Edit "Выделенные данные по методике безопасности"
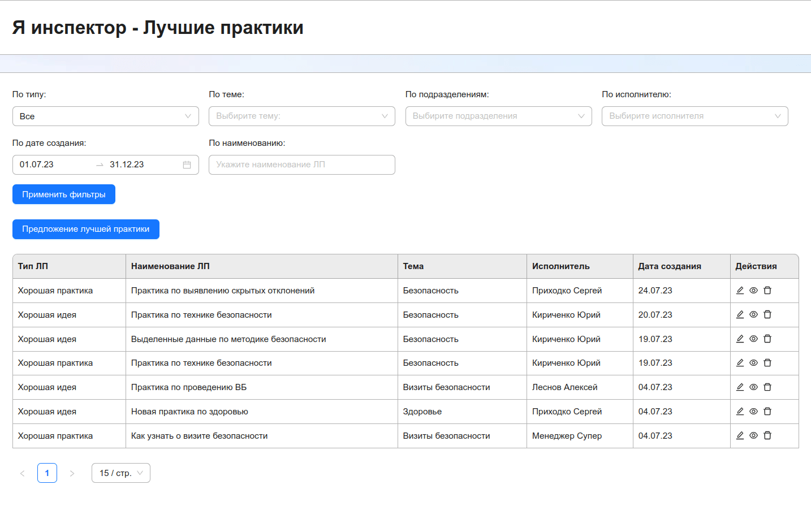Image resolution: width=811 pixels, height=532 pixels. point(740,339)
